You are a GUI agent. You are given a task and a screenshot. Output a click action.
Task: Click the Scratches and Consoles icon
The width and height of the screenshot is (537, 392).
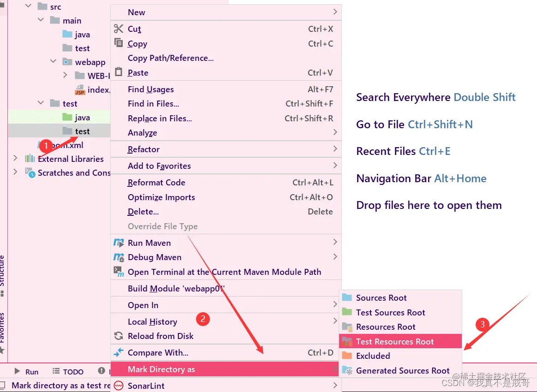30,172
